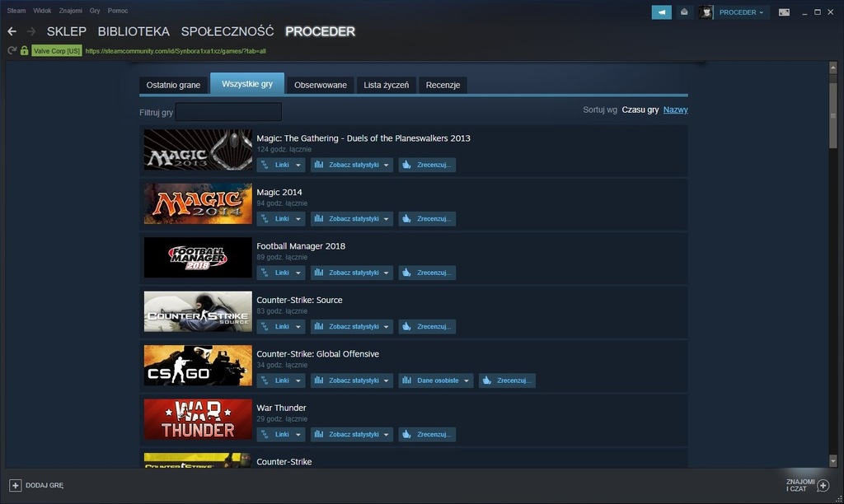The image size is (844, 504).
Task: Click the Filtruj gry input field
Action: 228,112
